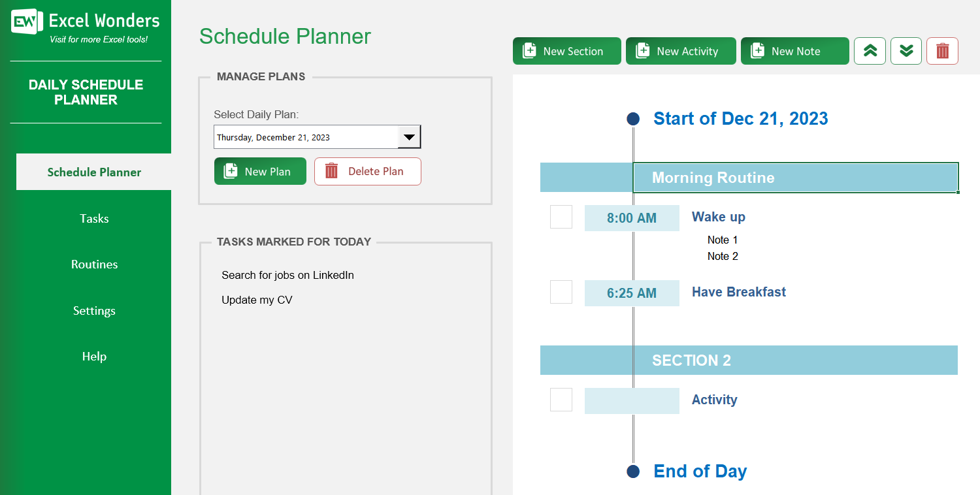The image size is (980, 495).
Task: Check the Wake up activity checkbox
Action: click(x=561, y=217)
